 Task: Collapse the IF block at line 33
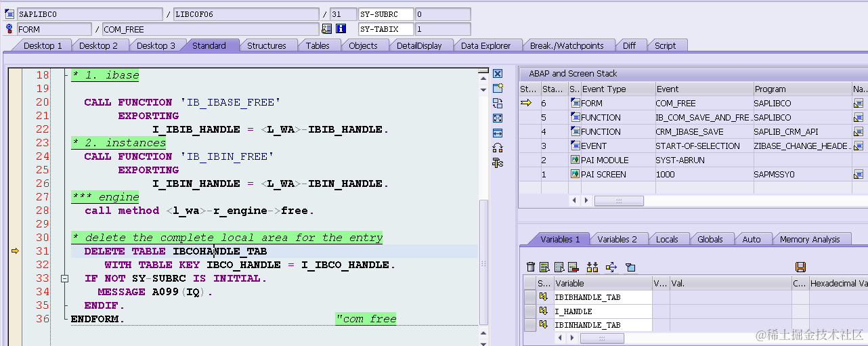(x=65, y=278)
